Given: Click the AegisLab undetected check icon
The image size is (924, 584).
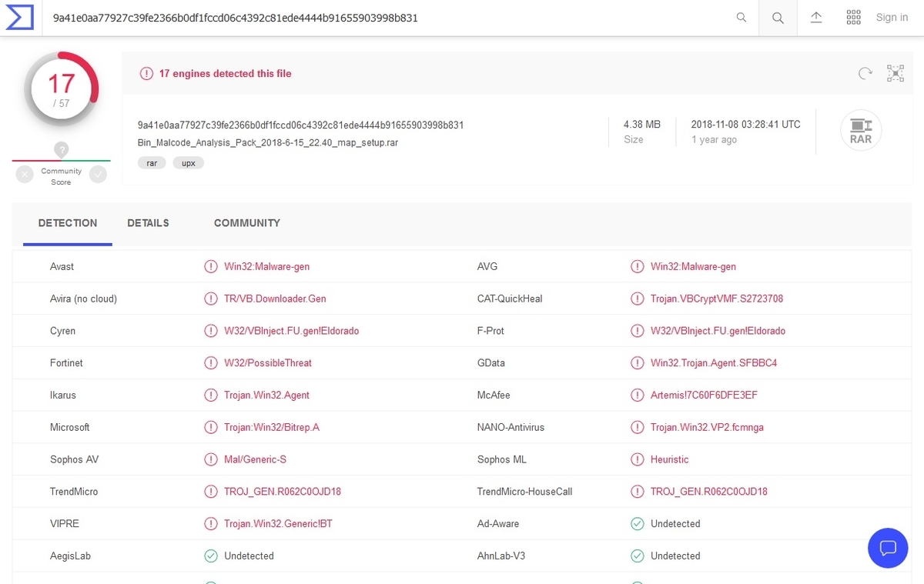Looking at the screenshot, I should tap(211, 556).
